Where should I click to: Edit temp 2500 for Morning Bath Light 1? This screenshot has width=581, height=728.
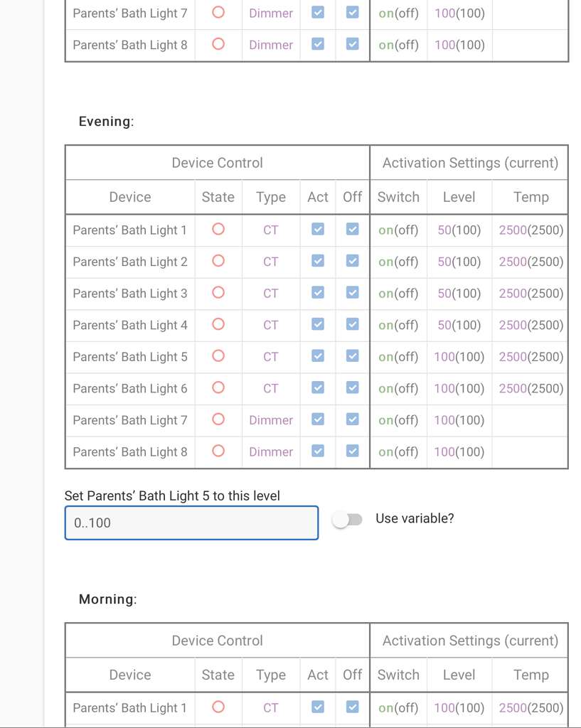pyautogui.click(x=513, y=708)
